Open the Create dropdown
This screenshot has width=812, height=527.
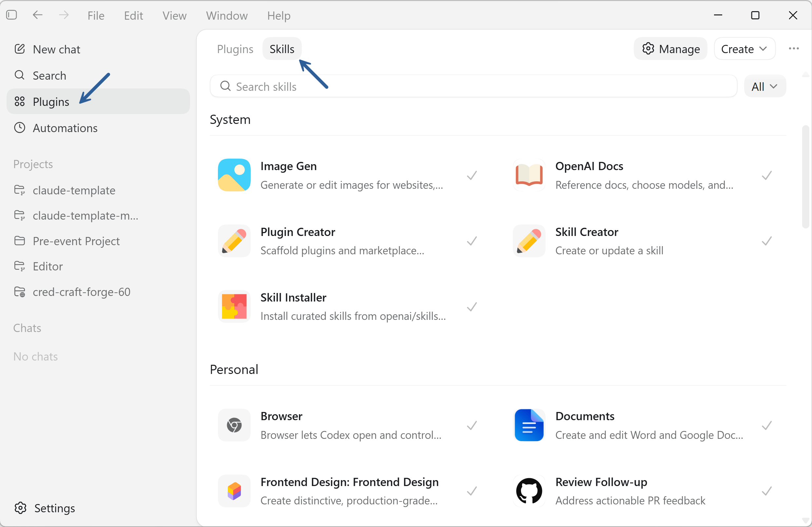[744, 49]
